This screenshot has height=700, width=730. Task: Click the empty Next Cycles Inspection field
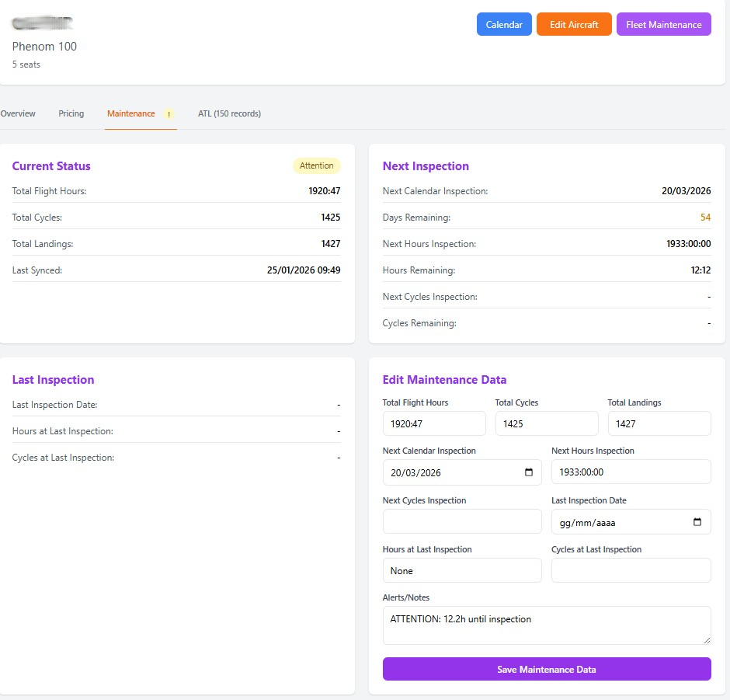(x=461, y=521)
